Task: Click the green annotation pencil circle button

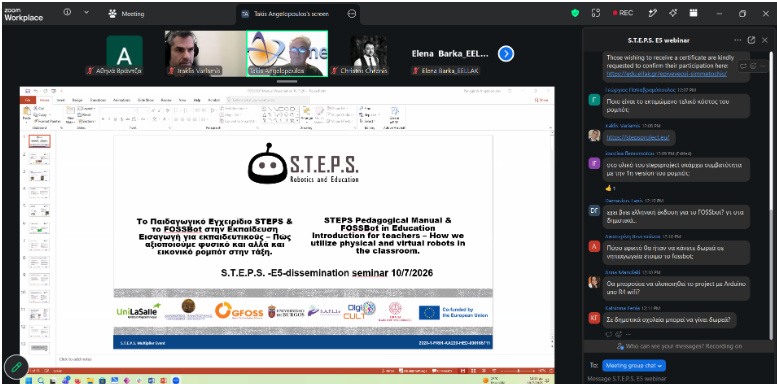Action: [x=15, y=367]
